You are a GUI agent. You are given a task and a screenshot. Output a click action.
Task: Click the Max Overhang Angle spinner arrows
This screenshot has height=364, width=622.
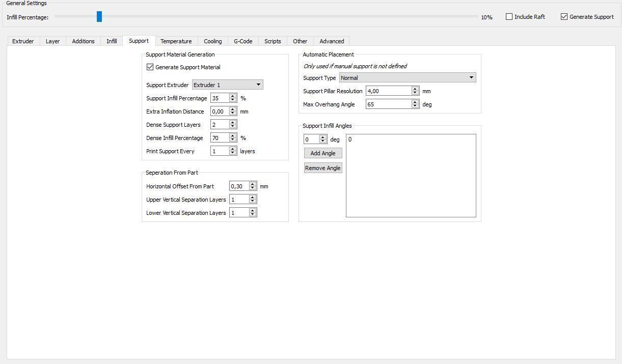[x=415, y=104]
